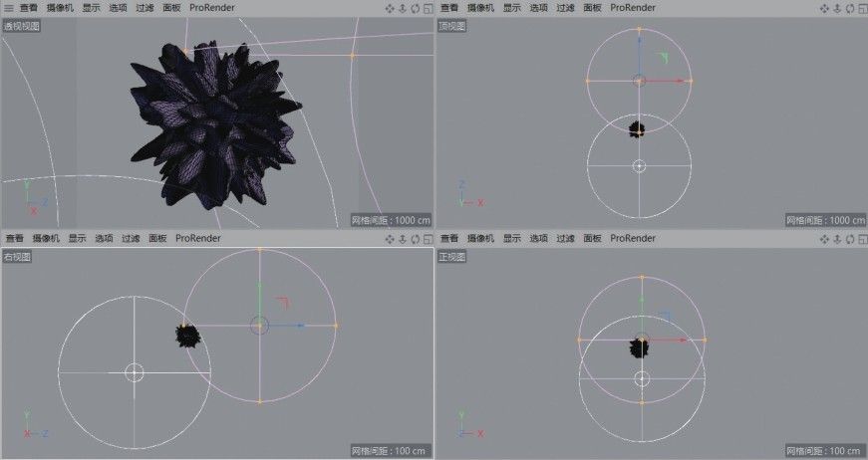
Task: Open 查看 menu in the perspective viewport
Action: pos(28,8)
